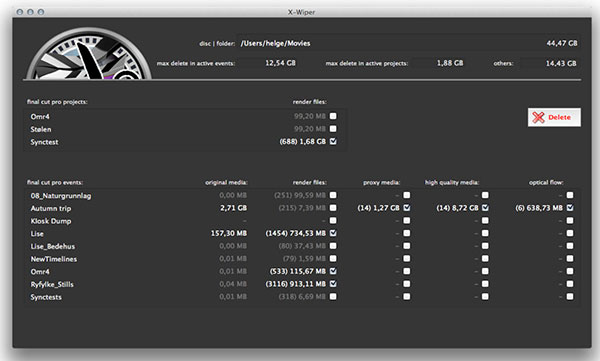Check high quality media for Lise_Bedehus
The image size is (600, 361).
click(x=485, y=246)
